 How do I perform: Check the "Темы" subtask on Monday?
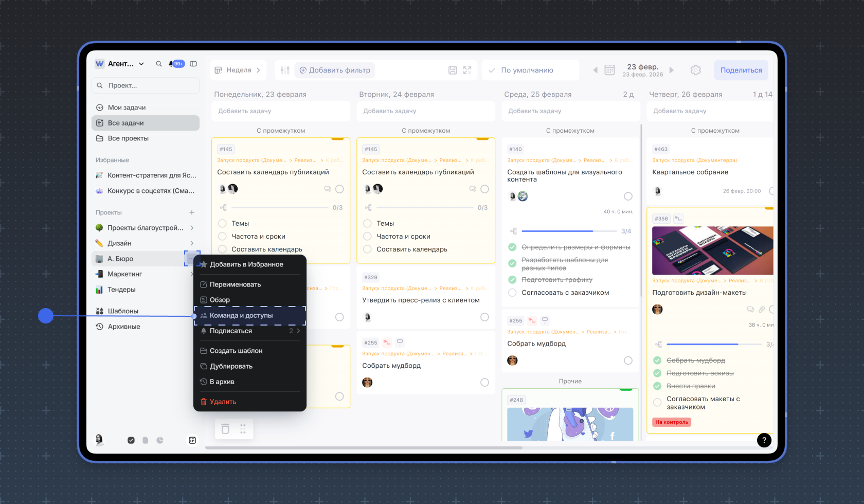tap(223, 223)
